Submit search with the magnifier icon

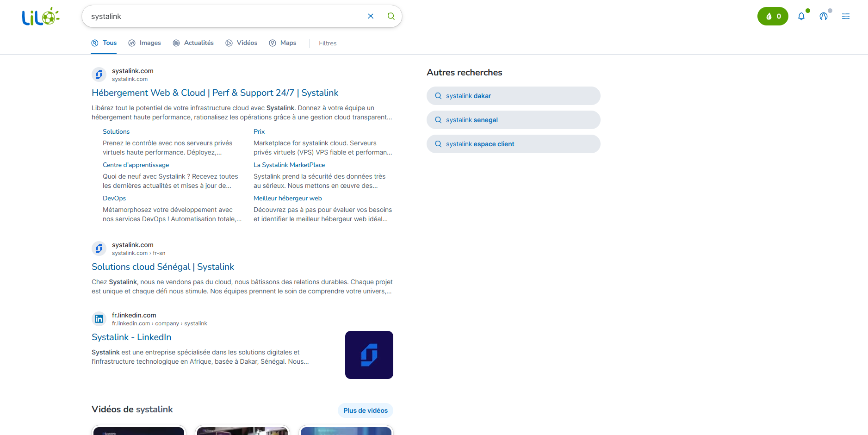pyautogui.click(x=391, y=16)
